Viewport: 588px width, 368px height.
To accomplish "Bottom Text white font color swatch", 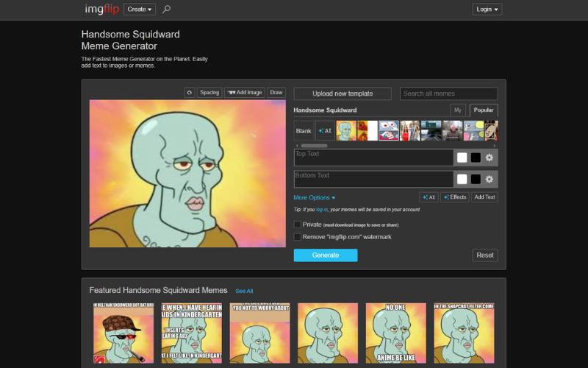I will (462, 180).
